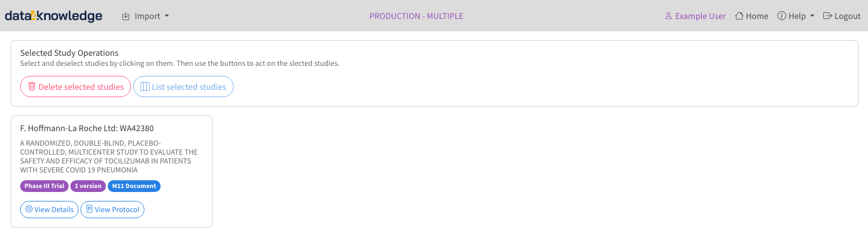Viewport: 868px width, 245px height.
Task: Click the document icon beside View Protocol
Action: [x=89, y=209]
